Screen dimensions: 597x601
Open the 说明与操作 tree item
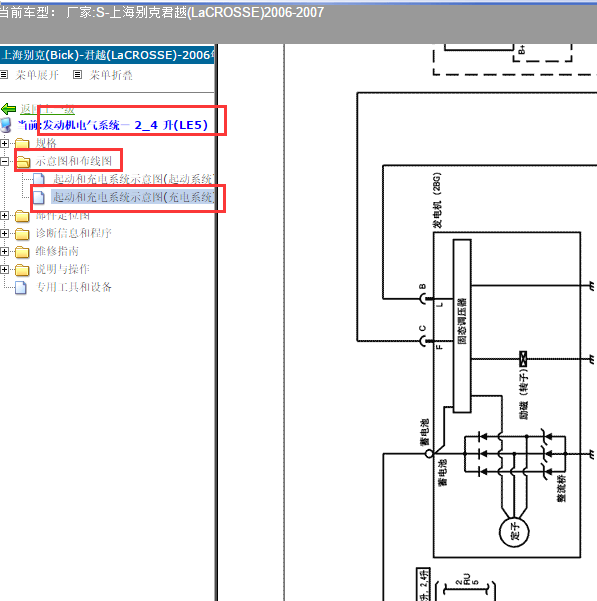point(62,269)
